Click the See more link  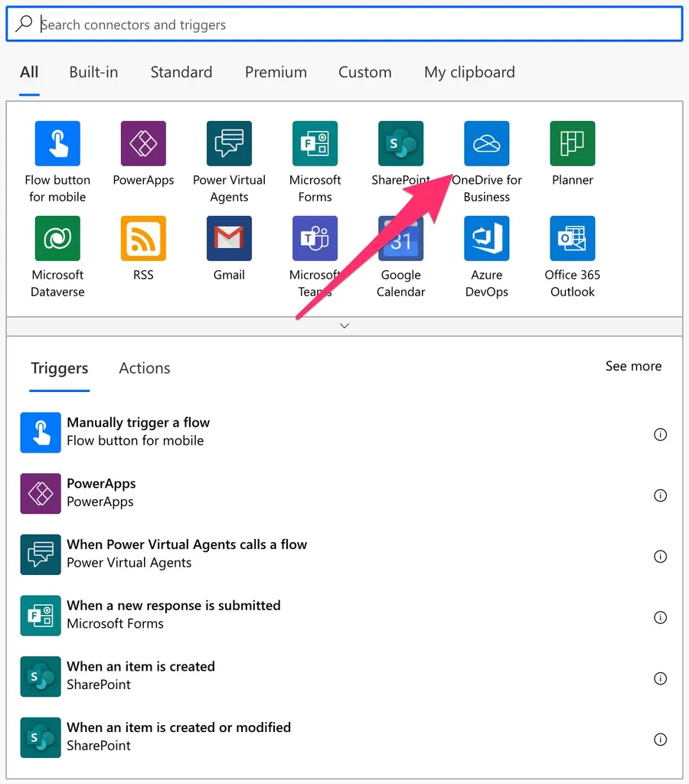tap(633, 366)
